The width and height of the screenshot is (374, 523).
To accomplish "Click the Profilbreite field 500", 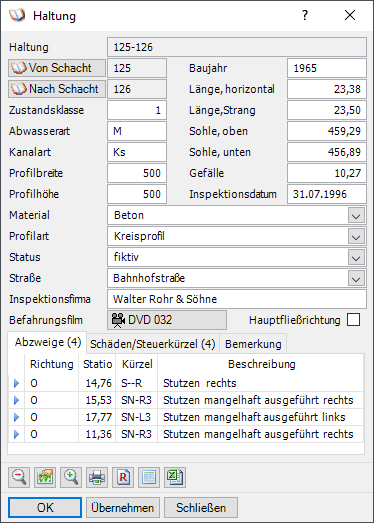I will [x=137, y=173].
